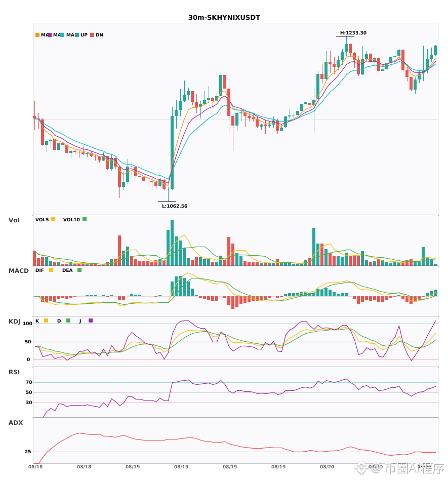Click the red DN legend swatch
Screen dimensions: 448x481
click(x=92, y=35)
